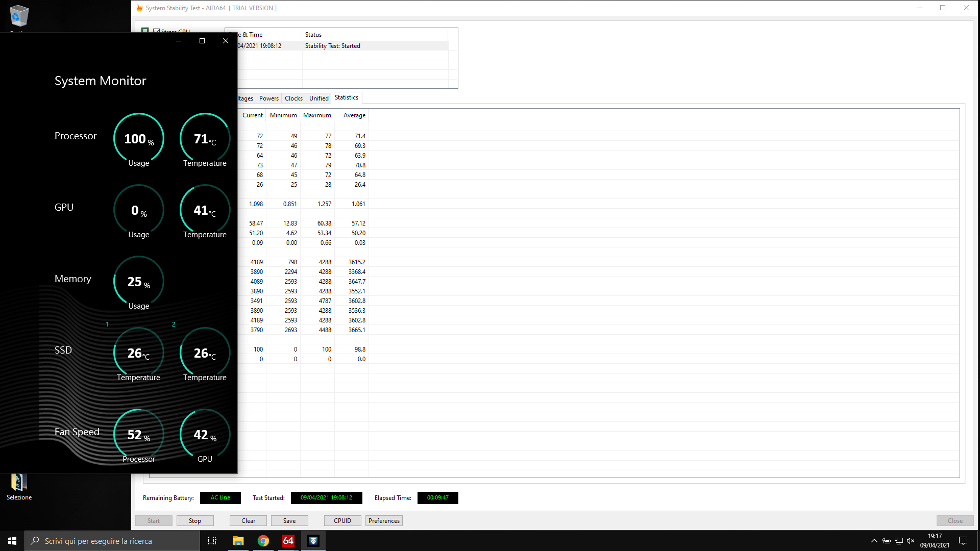
Task: Click the taskbar search box
Action: tap(112, 541)
